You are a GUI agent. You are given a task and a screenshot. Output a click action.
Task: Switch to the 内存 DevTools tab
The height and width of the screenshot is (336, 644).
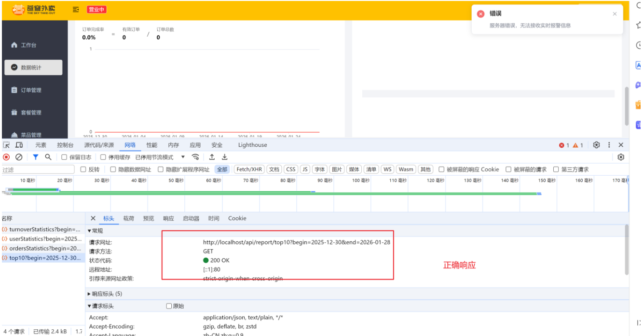pyautogui.click(x=174, y=145)
